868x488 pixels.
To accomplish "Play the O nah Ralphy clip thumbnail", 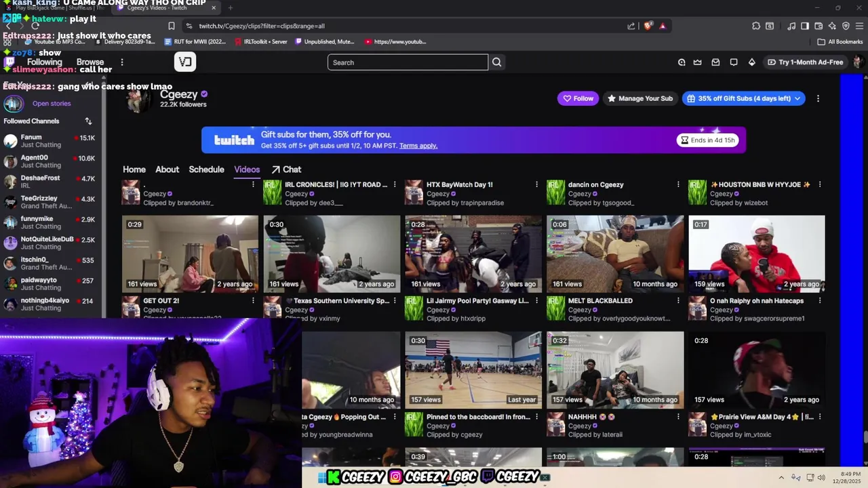I will [757, 254].
